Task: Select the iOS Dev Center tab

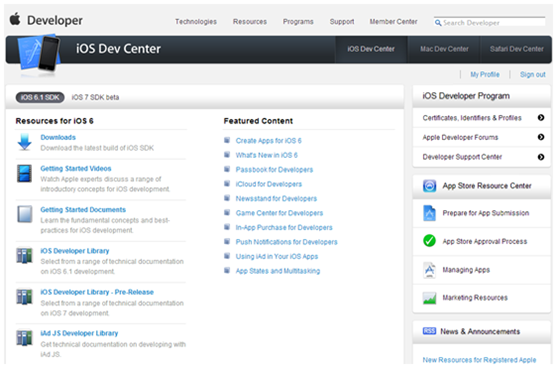Action: click(x=371, y=49)
